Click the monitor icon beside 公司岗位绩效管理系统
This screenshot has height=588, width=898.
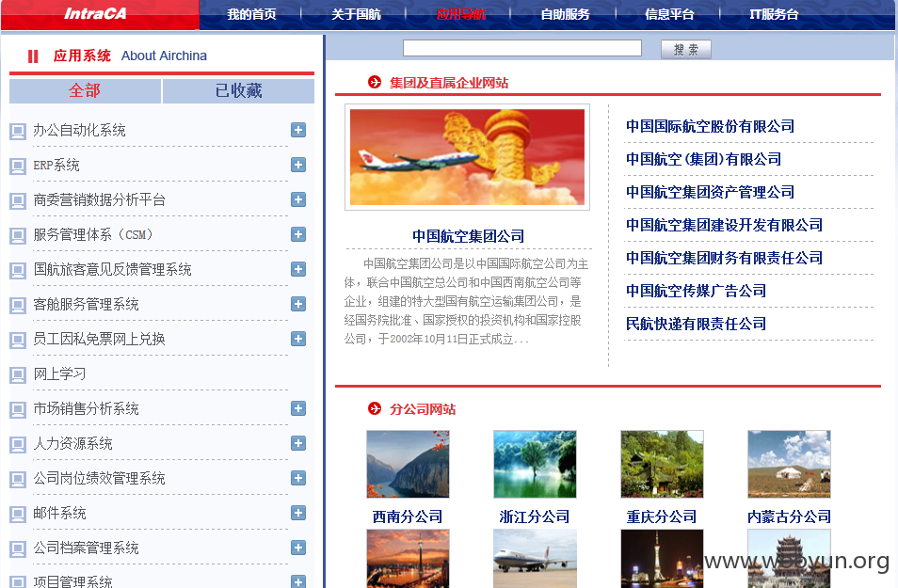tap(18, 480)
